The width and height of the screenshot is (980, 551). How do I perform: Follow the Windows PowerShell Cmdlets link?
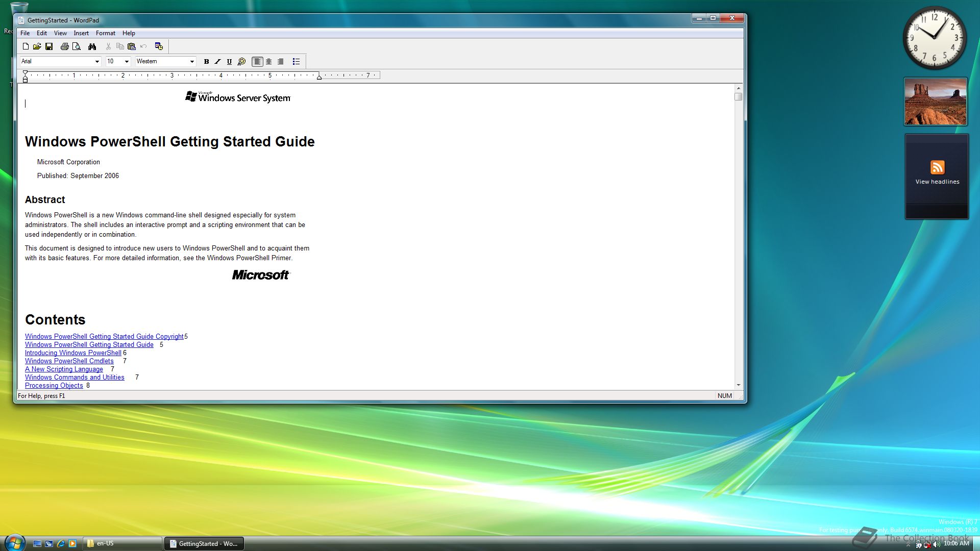pyautogui.click(x=69, y=361)
